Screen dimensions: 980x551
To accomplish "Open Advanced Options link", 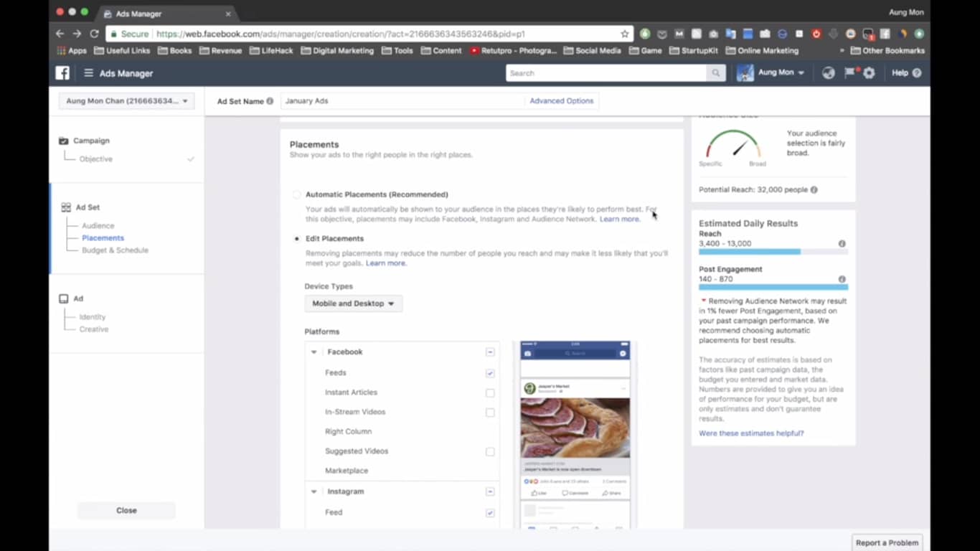I will tap(562, 101).
